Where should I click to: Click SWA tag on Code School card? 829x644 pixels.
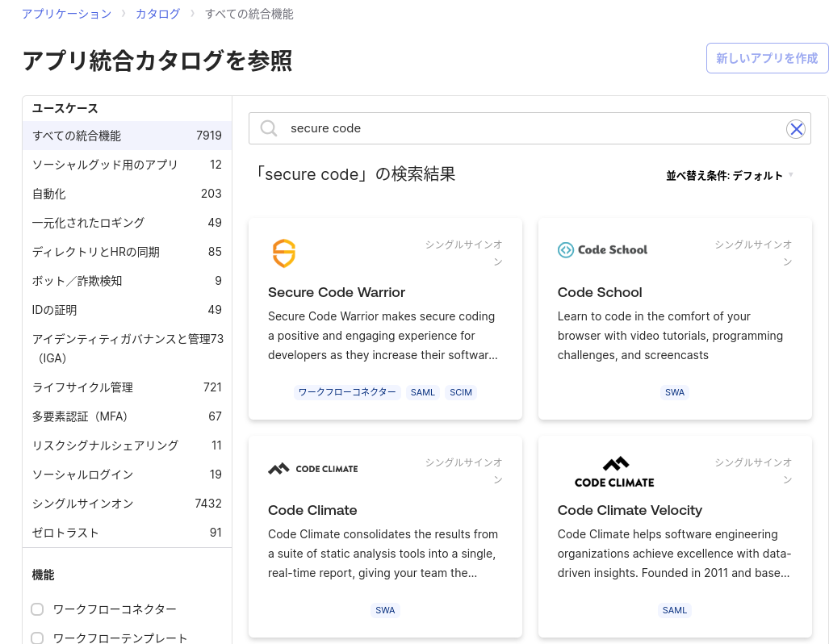675,392
